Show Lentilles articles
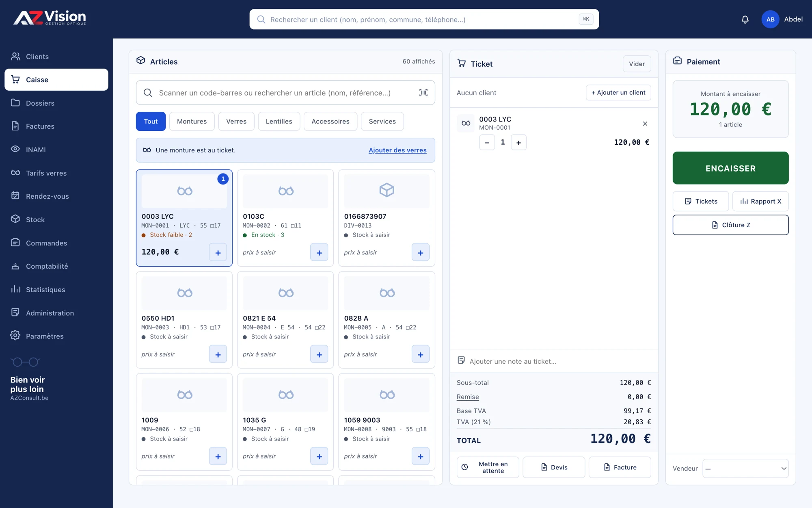812x508 pixels. coord(279,122)
